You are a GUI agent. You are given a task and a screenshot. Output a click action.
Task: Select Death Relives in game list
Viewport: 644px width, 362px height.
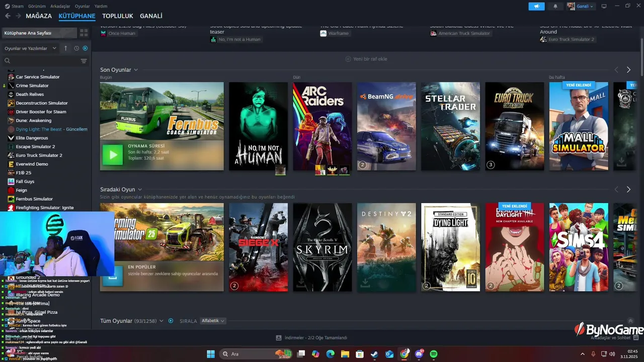(x=30, y=94)
